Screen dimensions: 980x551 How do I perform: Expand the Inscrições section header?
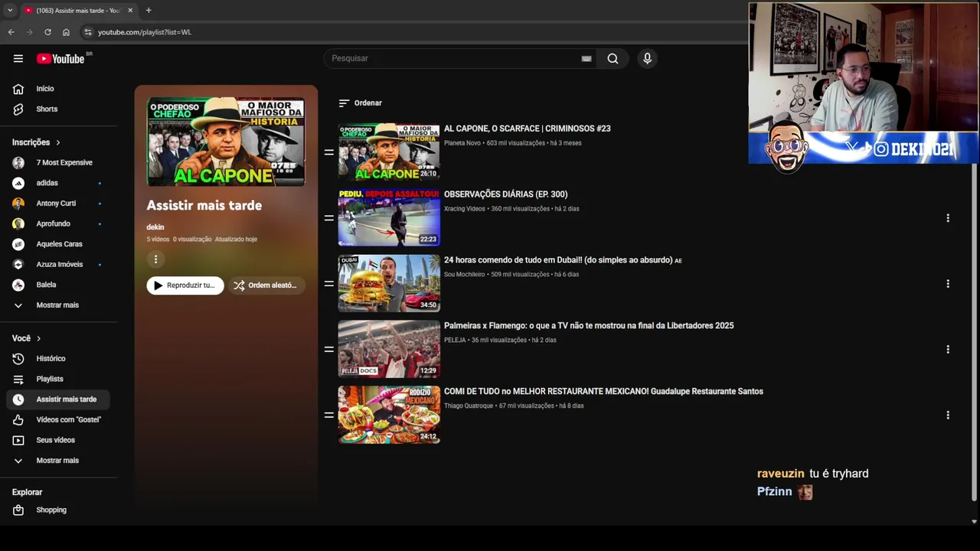coord(36,142)
